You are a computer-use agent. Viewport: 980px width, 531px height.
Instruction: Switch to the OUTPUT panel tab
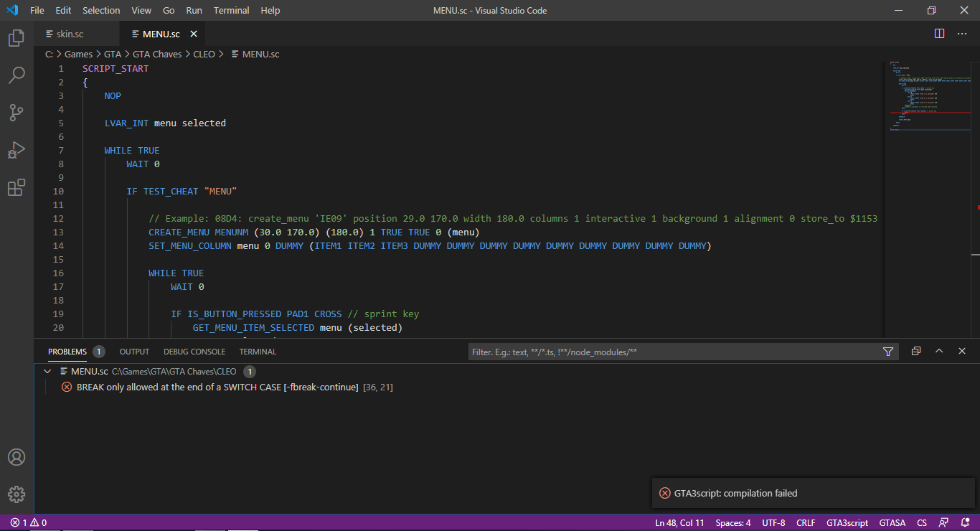pos(134,352)
